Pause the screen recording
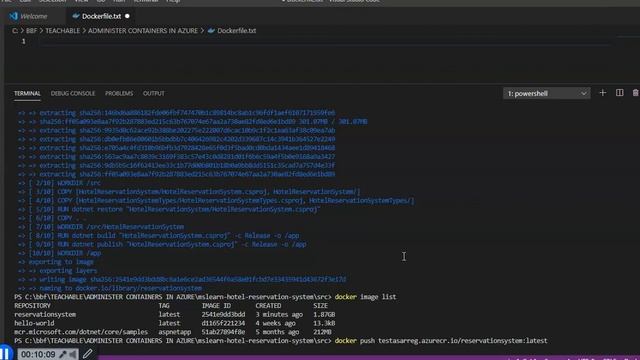Screen dimensions: 640x360 pos(5,353)
